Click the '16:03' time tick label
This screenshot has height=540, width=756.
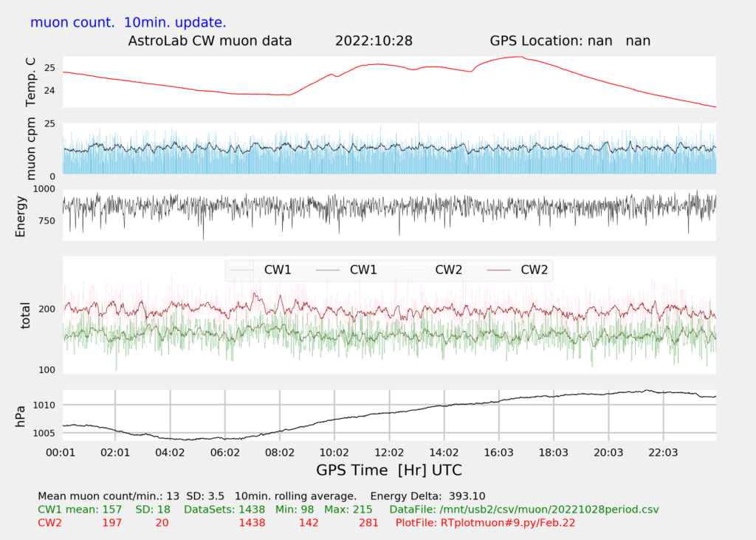pos(498,453)
